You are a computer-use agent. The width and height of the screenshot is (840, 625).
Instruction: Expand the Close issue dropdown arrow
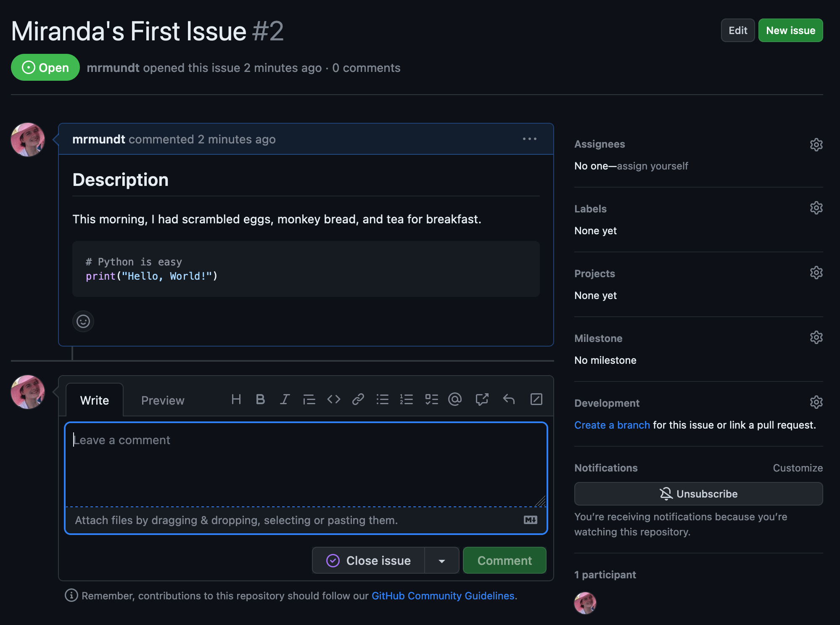(x=441, y=561)
